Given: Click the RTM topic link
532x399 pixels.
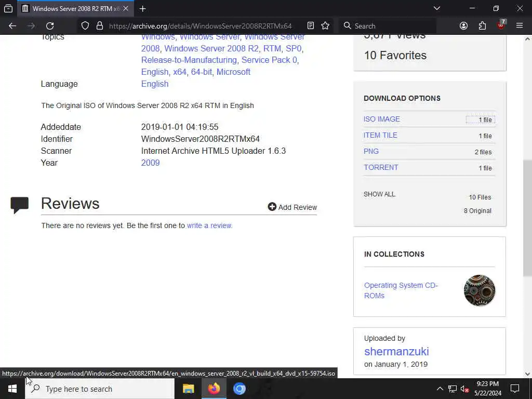Looking at the screenshot, I should [272, 48].
